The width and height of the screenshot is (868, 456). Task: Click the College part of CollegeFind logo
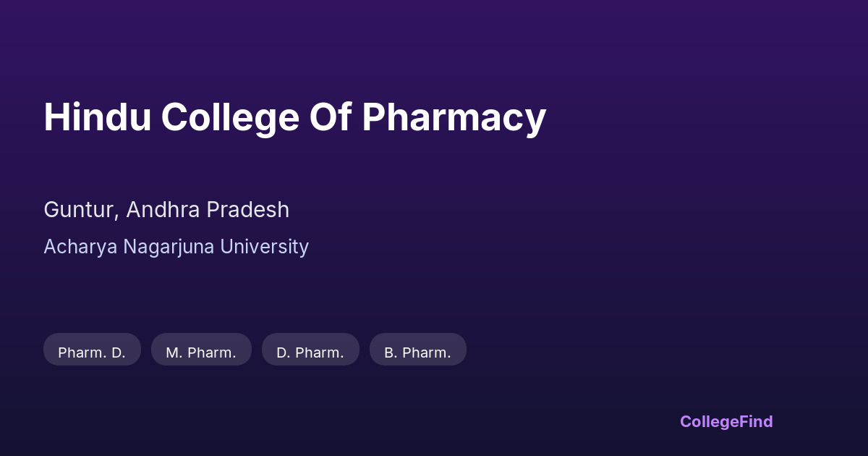(708, 421)
